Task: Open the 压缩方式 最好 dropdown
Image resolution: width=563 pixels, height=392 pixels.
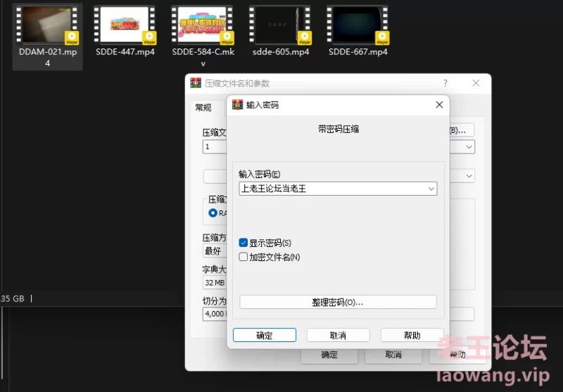Action: pos(215,251)
